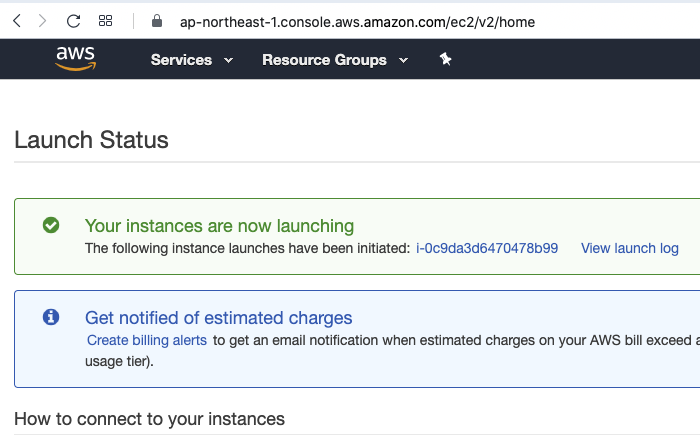Go to AWS console home via logo
The width and height of the screenshot is (700, 438).
75,60
